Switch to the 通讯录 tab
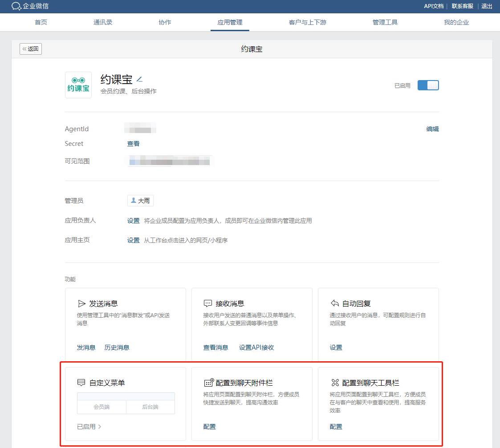The height and width of the screenshot is (448, 500). 103,22
